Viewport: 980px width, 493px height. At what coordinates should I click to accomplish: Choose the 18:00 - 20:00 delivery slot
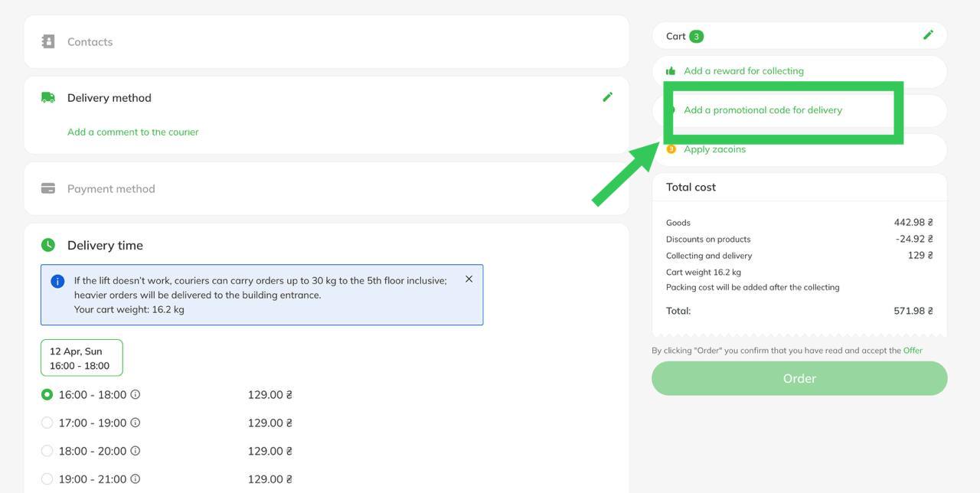click(47, 451)
